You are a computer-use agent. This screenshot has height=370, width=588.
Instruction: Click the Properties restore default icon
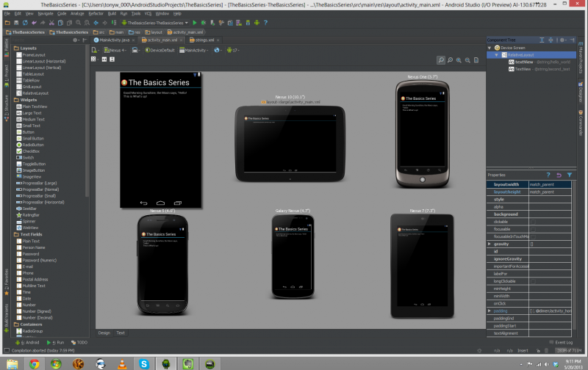point(559,175)
